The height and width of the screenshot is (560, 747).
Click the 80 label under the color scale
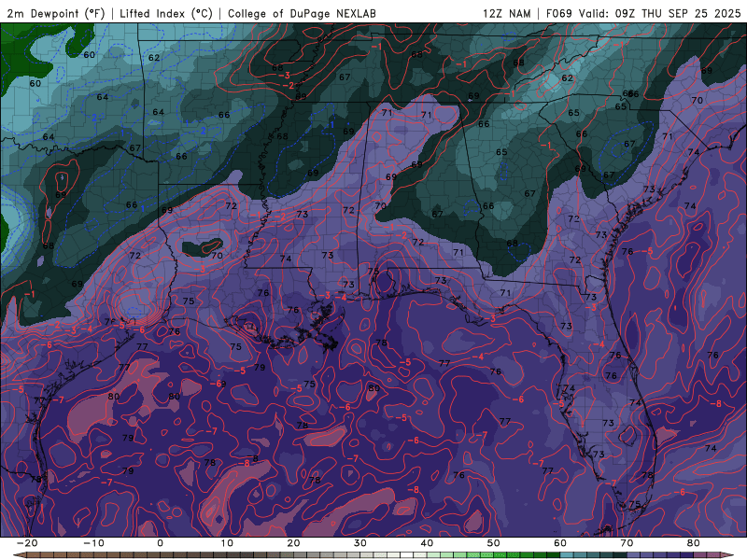point(694,543)
